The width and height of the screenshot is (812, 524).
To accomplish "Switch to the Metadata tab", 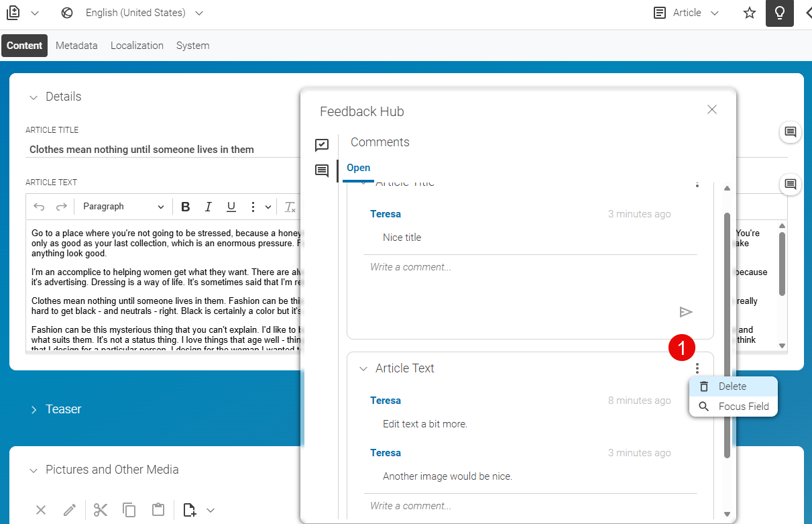I will click(76, 46).
